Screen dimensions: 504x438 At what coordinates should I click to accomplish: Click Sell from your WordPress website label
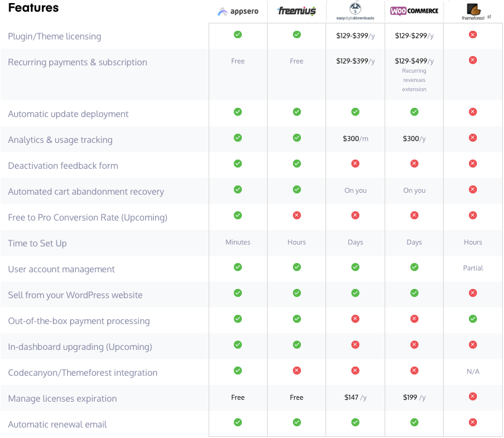point(75,295)
